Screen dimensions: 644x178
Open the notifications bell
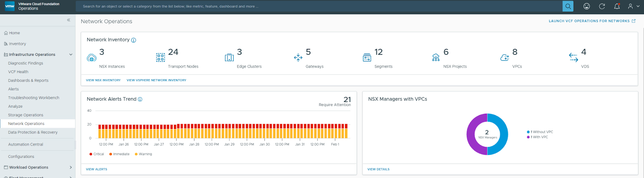coord(617,6)
